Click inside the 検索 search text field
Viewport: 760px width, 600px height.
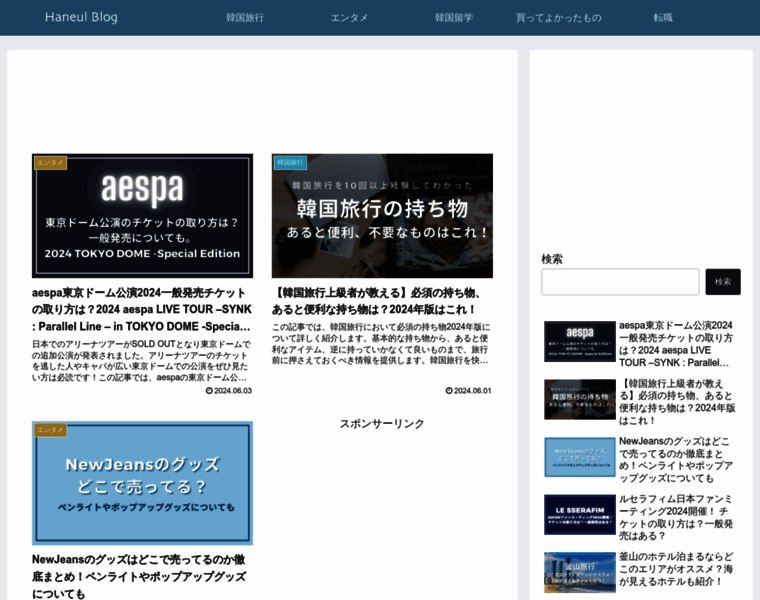coord(620,282)
